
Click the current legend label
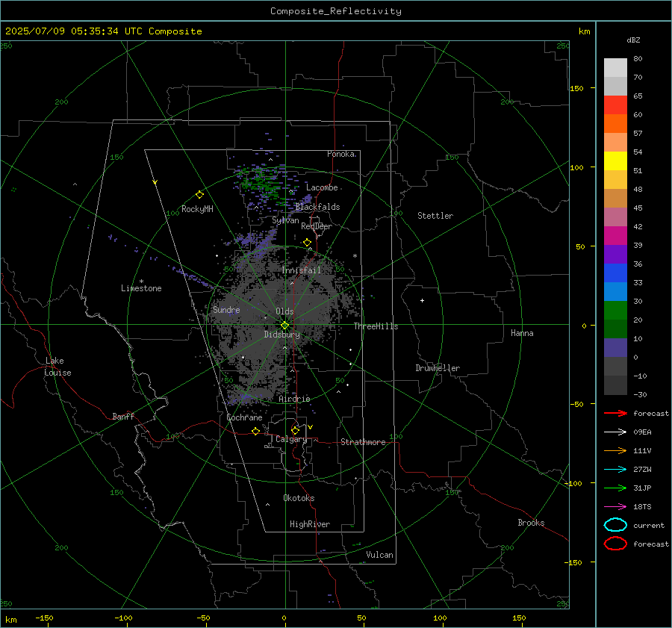coord(649,526)
